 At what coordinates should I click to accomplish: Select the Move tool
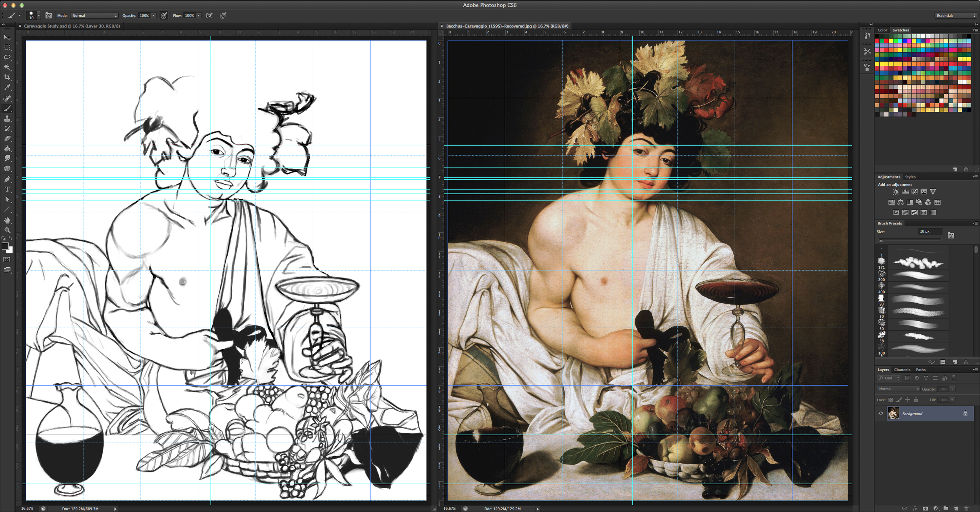pos(7,37)
